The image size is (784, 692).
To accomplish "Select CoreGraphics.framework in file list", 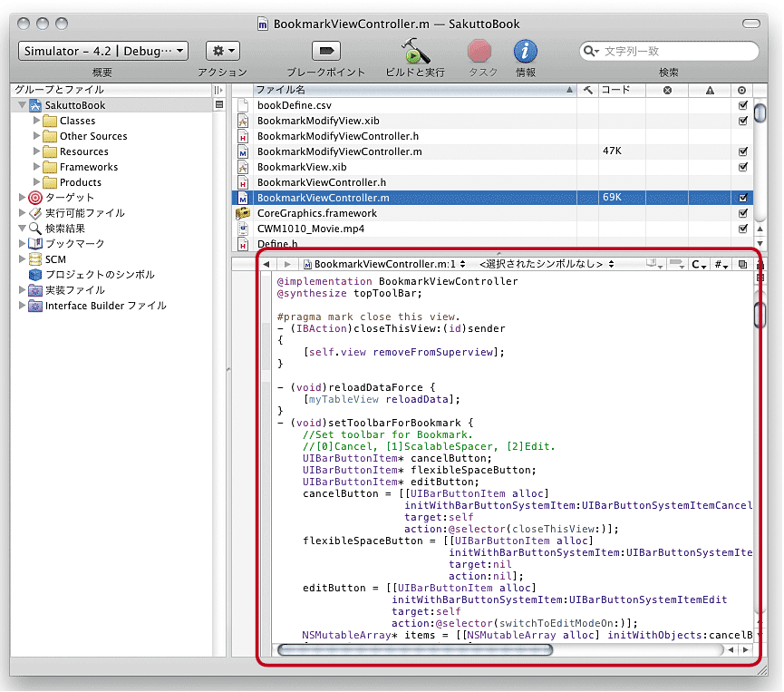I will click(x=317, y=213).
